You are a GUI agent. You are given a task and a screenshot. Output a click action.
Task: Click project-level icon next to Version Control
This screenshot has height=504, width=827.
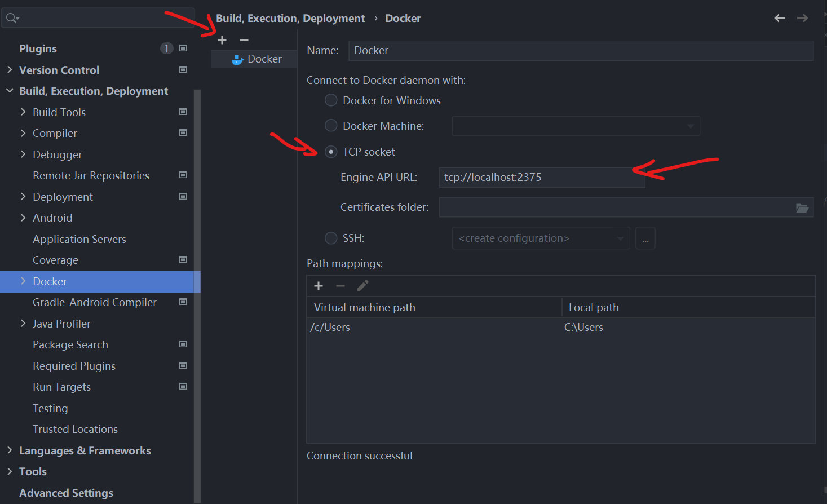183,69
